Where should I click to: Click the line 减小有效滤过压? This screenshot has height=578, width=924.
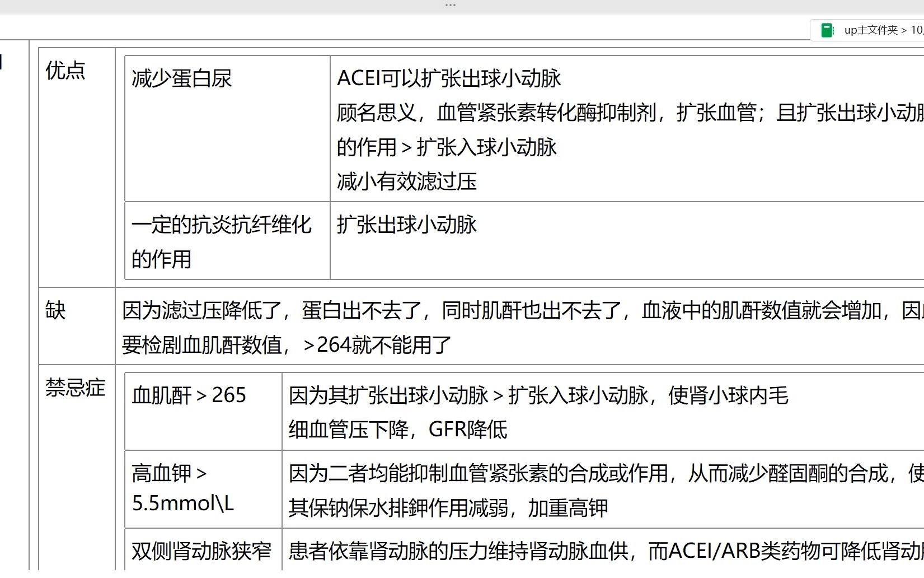[407, 181]
